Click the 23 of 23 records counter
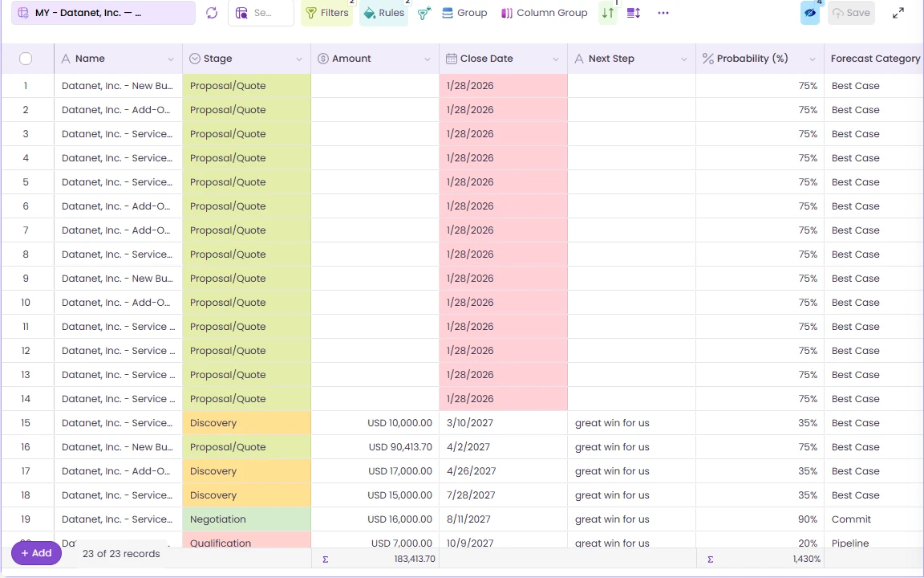 (121, 554)
